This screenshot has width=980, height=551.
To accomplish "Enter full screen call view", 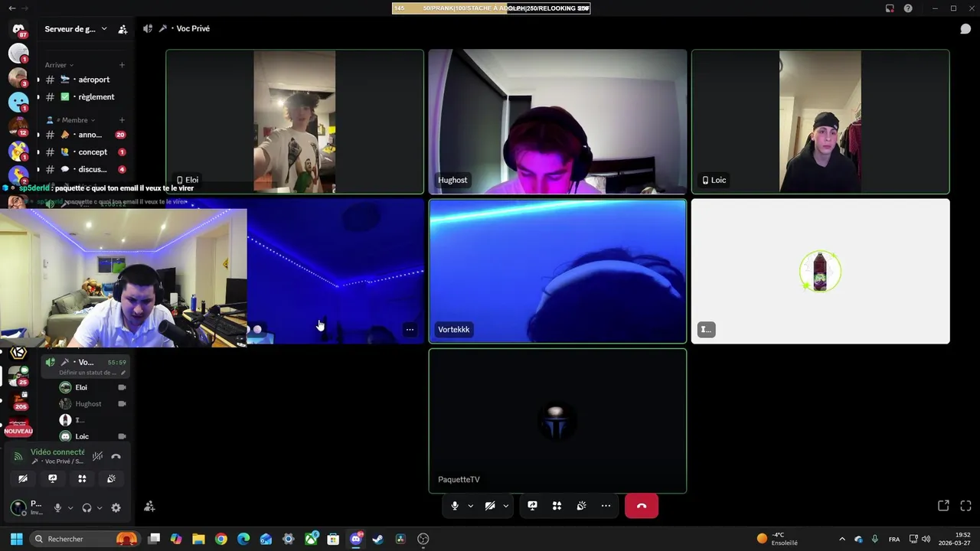I will [965, 506].
